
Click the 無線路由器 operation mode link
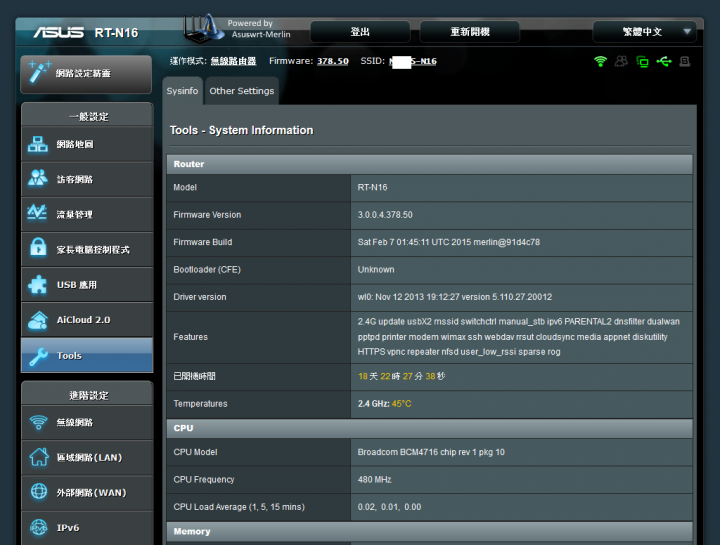(233, 61)
